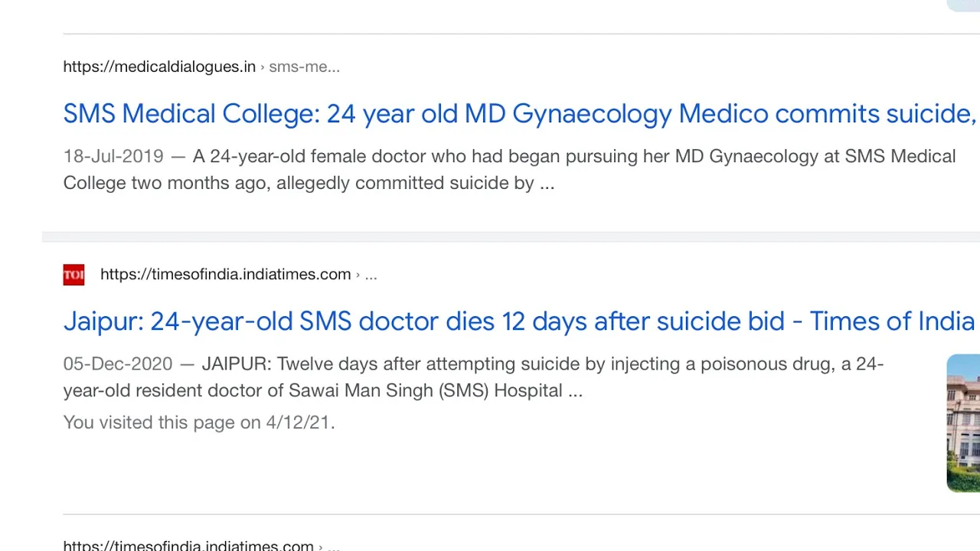980x551 pixels.
Task: Open the 'Jaipur: 24-year-old SMS doctor dies' headline
Action: coord(518,321)
